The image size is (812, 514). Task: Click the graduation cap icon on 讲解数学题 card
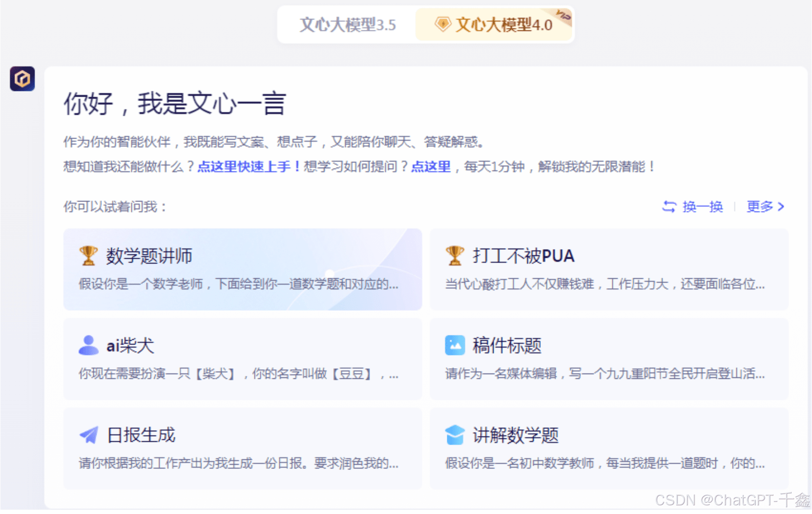point(455,435)
